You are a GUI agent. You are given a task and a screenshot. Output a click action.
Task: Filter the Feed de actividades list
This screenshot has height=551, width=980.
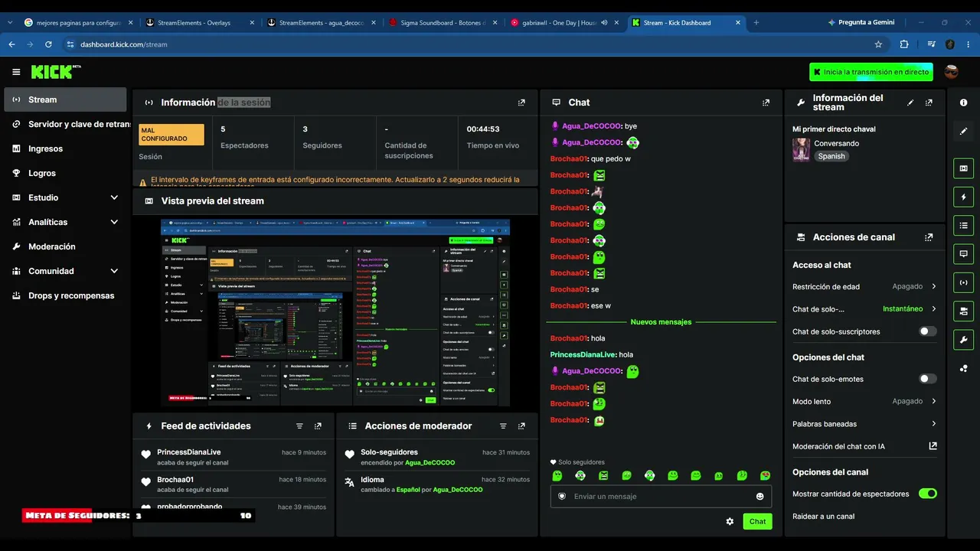click(299, 426)
